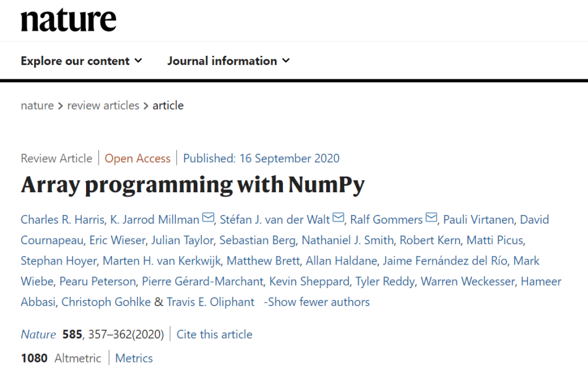The width and height of the screenshot is (588, 378).
Task: Open author Travis E. Oliphant
Action: pos(210,302)
